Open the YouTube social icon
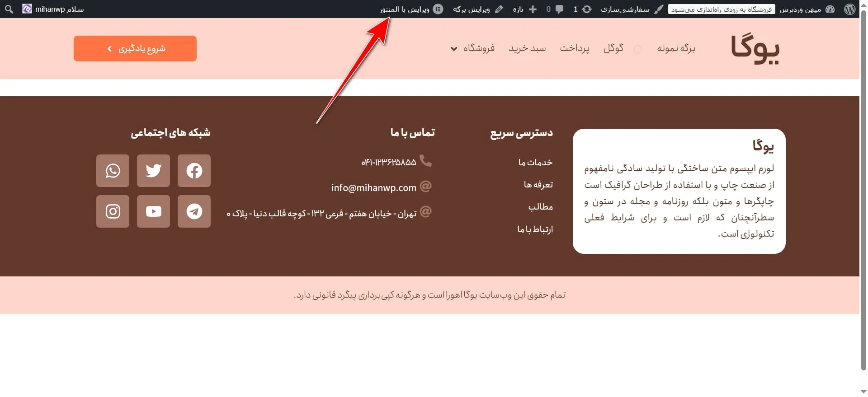This screenshot has height=397, width=868. (153, 211)
